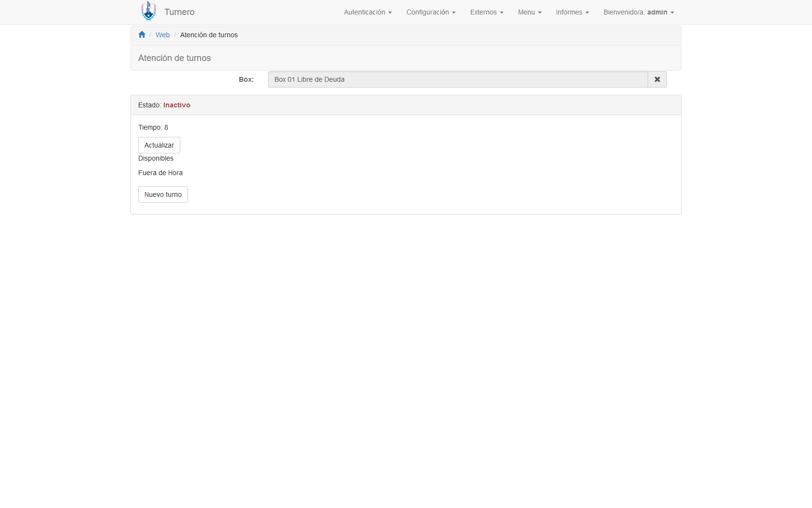Click the Disponibles section label
The height and width of the screenshot is (508, 812).
coord(156,158)
